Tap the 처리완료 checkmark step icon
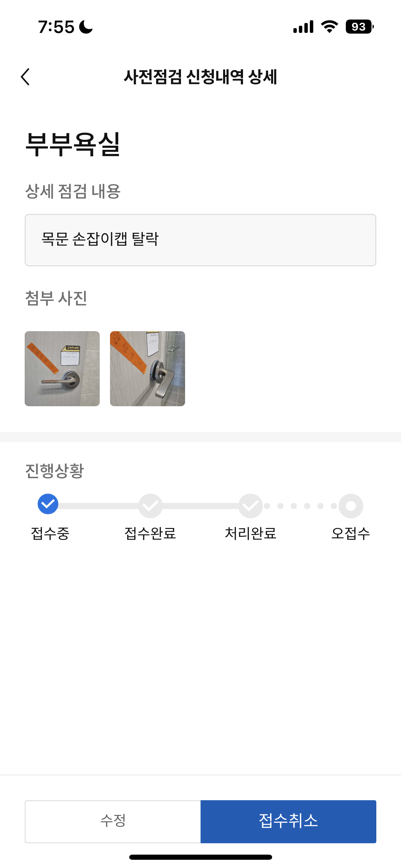The height and width of the screenshot is (868, 401). [x=251, y=506]
